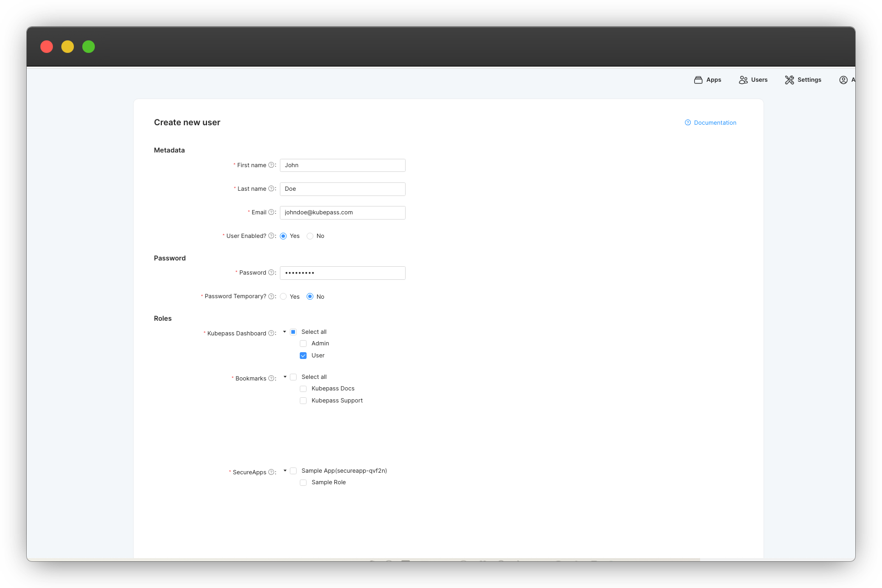Image resolution: width=882 pixels, height=588 pixels.
Task: Enable the Kubepass Docs bookmark
Action: pos(303,388)
